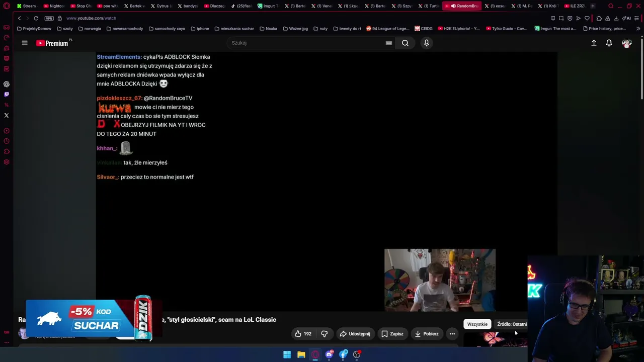The width and height of the screenshot is (644, 362).
Task: Open the Nauka bookmarks folder
Action: pyautogui.click(x=268, y=29)
